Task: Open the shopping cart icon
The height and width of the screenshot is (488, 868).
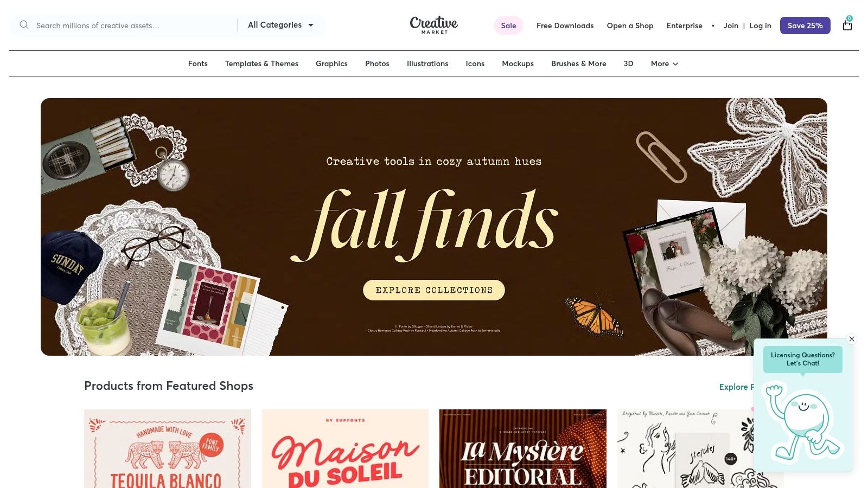Action: point(847,25)
